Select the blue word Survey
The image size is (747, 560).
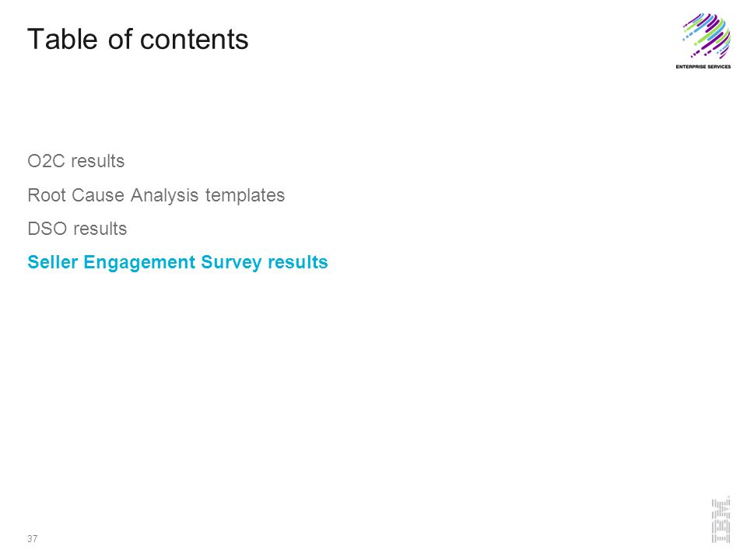pos(231,262)
